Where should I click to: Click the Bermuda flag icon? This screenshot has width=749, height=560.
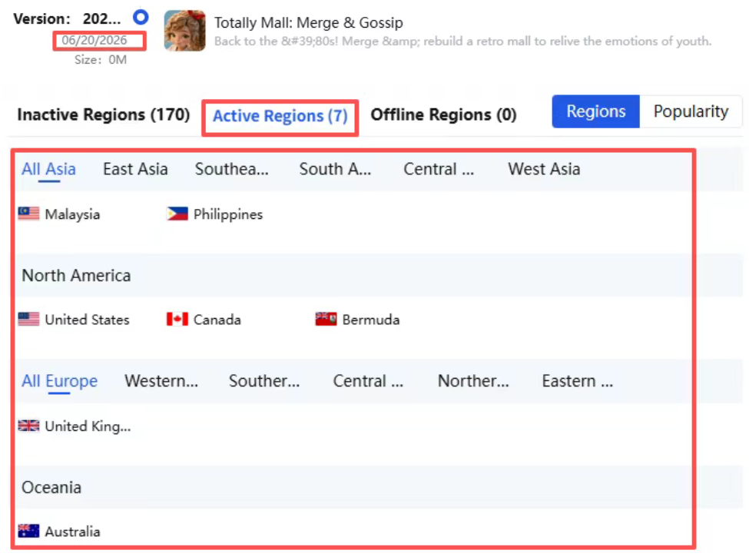coord(326,320)
